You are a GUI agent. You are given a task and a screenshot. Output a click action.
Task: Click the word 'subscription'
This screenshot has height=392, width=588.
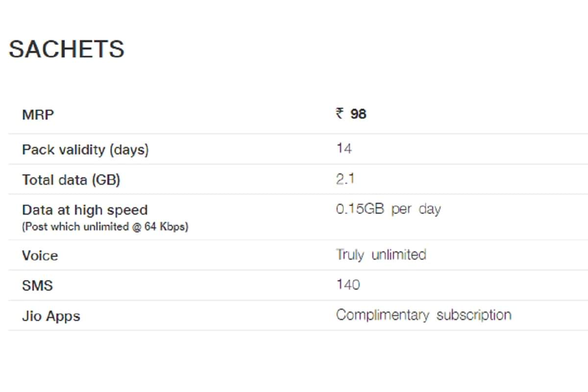click(x=474, y=315)
